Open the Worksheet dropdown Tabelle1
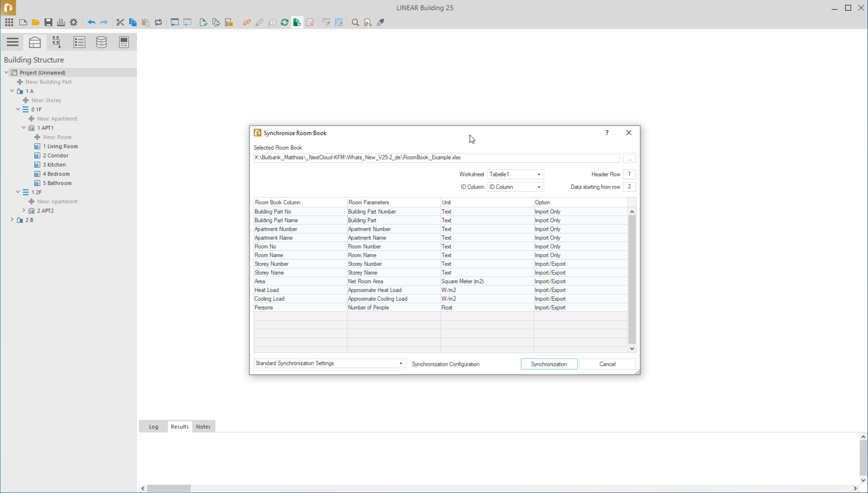 point(515,175)
